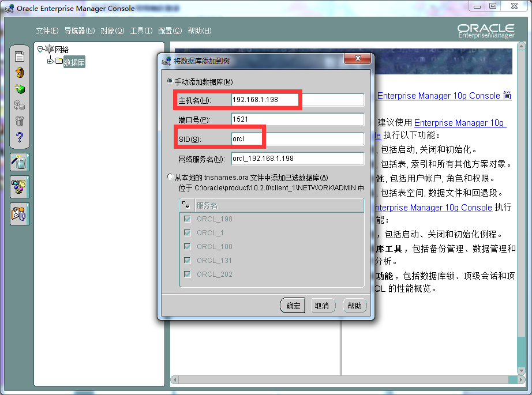Open the 帮助(H) menu

tap(200, 31)
